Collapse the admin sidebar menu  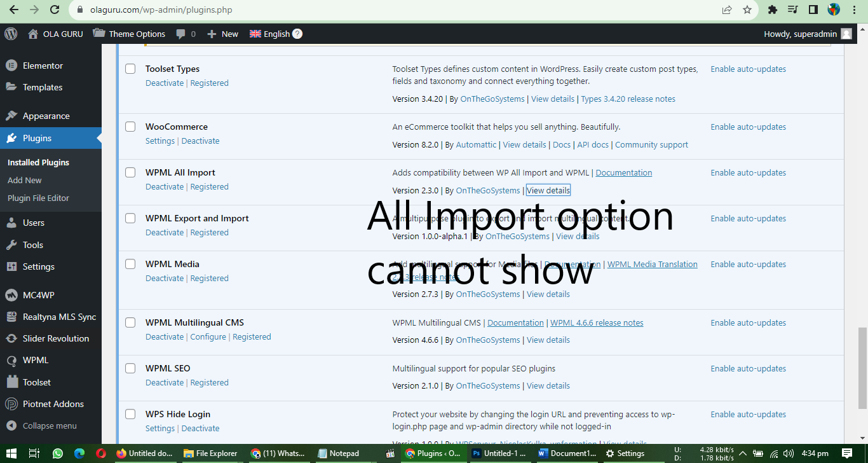point(42,425)
